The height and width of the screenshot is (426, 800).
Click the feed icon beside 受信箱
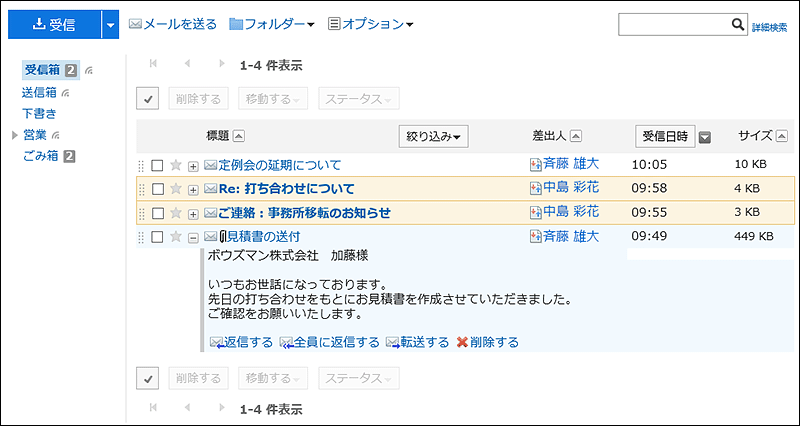[x=89, y=71]
